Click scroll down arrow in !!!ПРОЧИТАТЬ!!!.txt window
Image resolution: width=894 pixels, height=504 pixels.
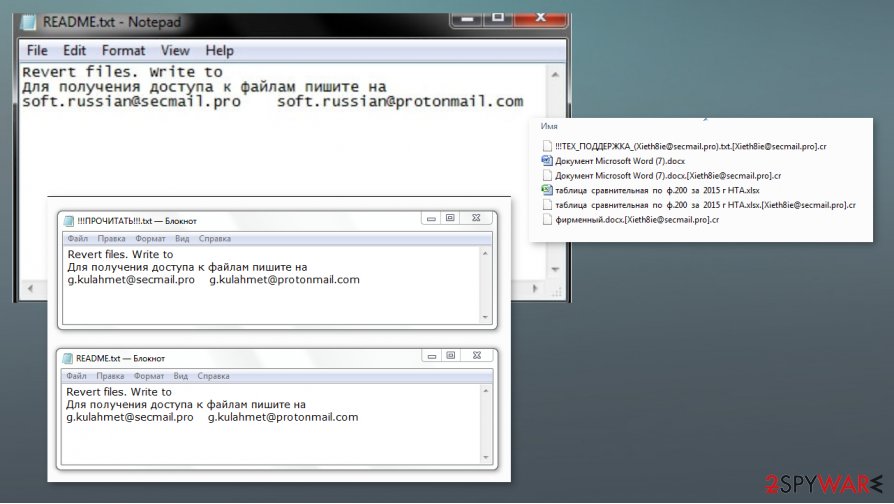tap(485, 317)
